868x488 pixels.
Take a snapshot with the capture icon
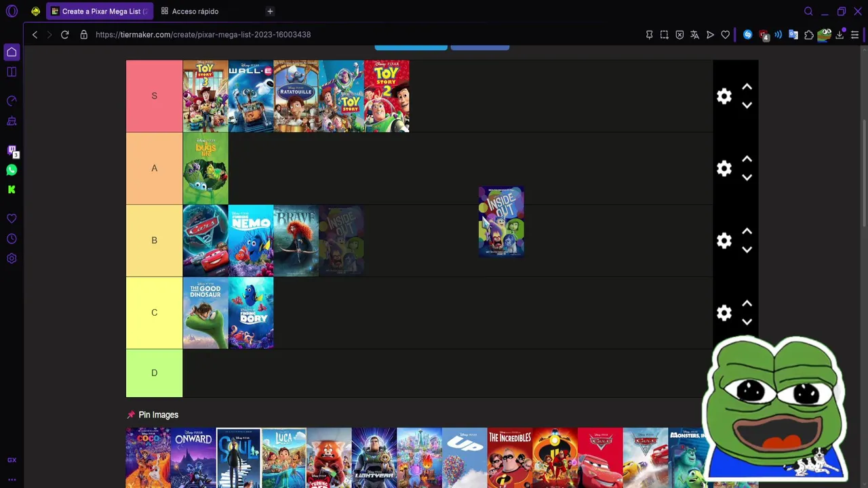click(665, 35)
